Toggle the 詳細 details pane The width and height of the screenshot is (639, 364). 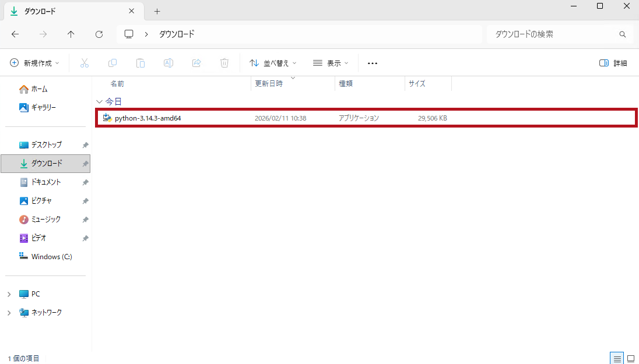pos(613,63)
